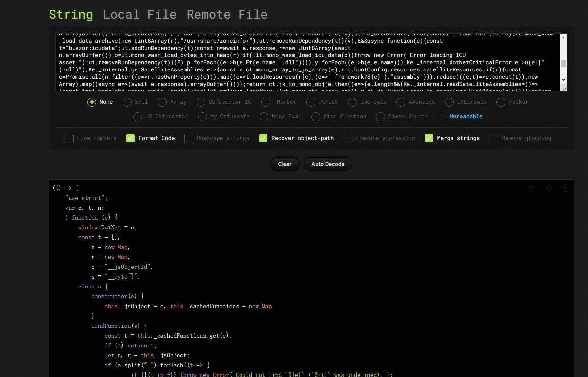Viewport: 588px width, 377px height.
Task: Click the window.DotNet = e line
Action: [x=107, y=228]
